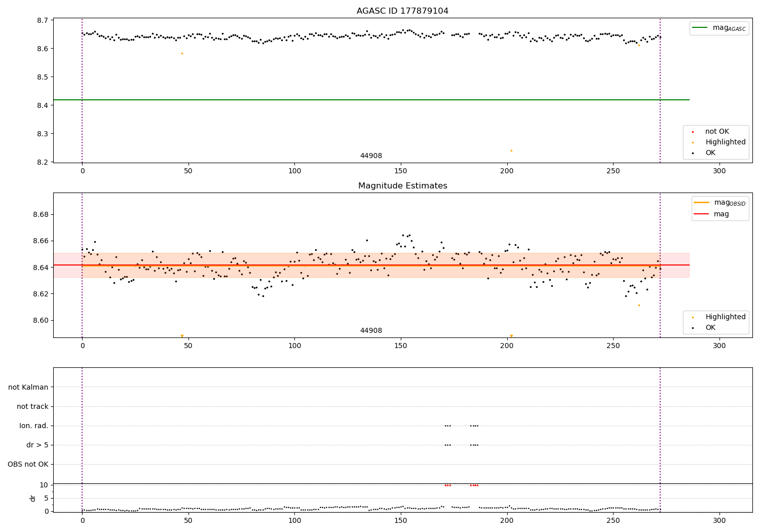Click the 8.60 y-axis tick label

[x=41, y=320]
